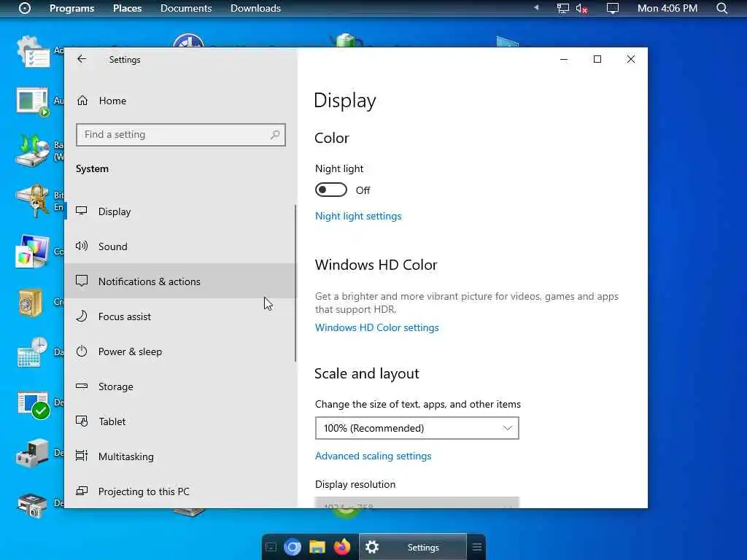Focus the Find a setting search box
The image size is (747, 560).
181,135
